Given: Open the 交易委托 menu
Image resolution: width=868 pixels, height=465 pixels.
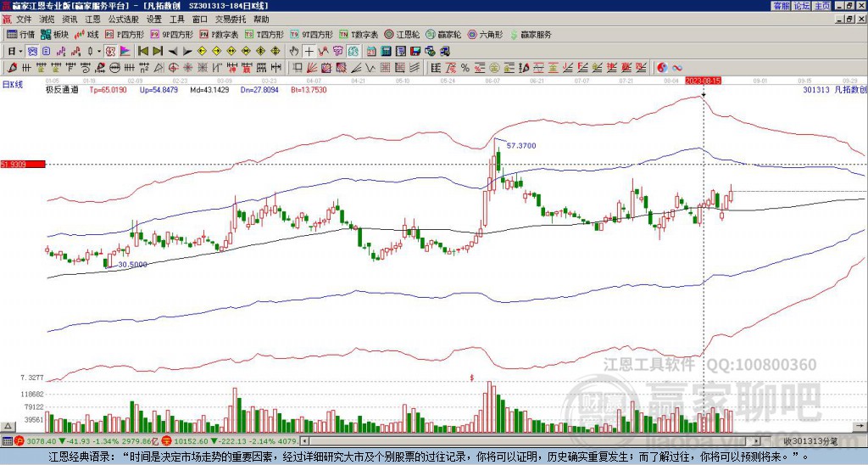Looking at the screenshot, I should 231,20.
